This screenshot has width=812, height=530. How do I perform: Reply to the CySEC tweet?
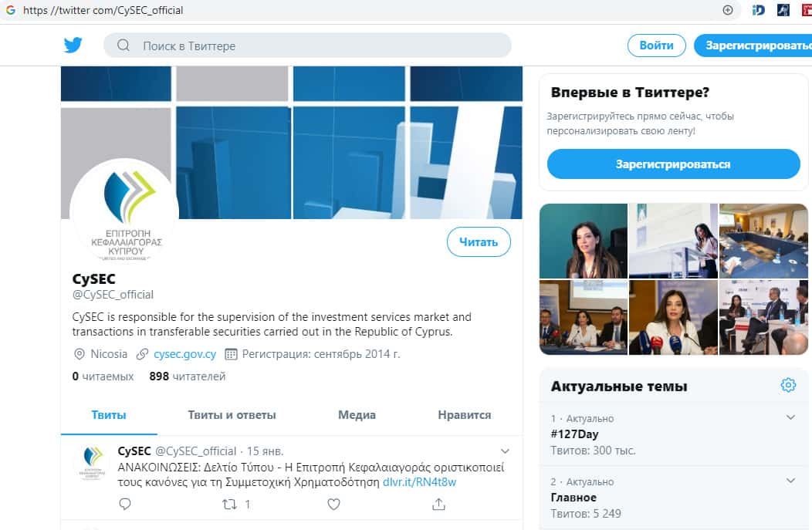tap(125, 504)
